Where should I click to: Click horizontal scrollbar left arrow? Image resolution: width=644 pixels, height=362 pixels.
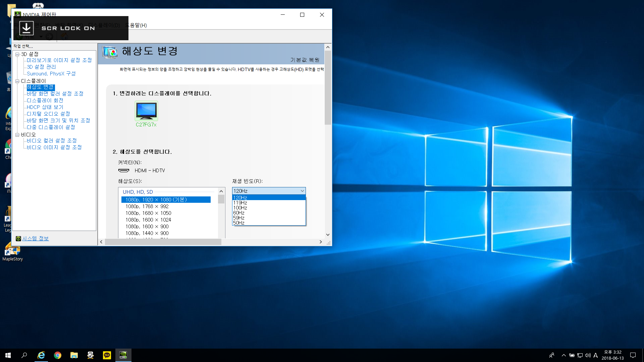point(101,242)
